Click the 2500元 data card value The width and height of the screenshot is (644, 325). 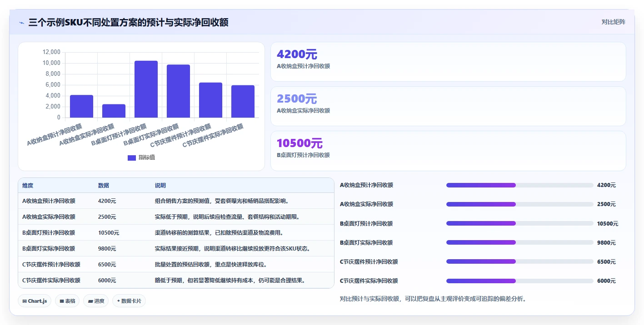(297, 99)
